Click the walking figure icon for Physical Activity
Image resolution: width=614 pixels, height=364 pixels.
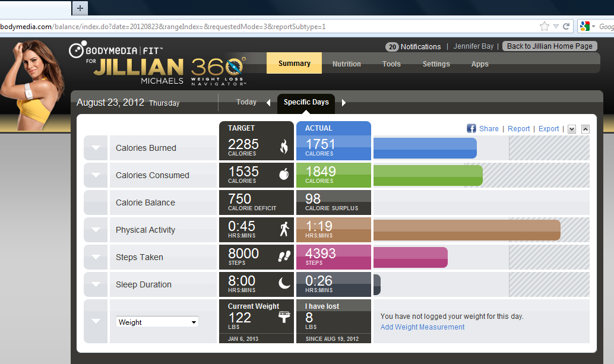tap(284, 229)
